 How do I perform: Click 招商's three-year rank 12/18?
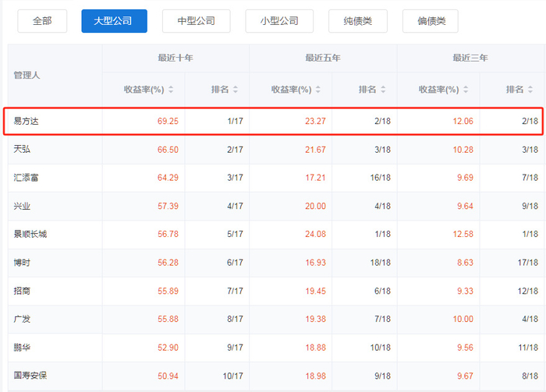coord(528,291)
